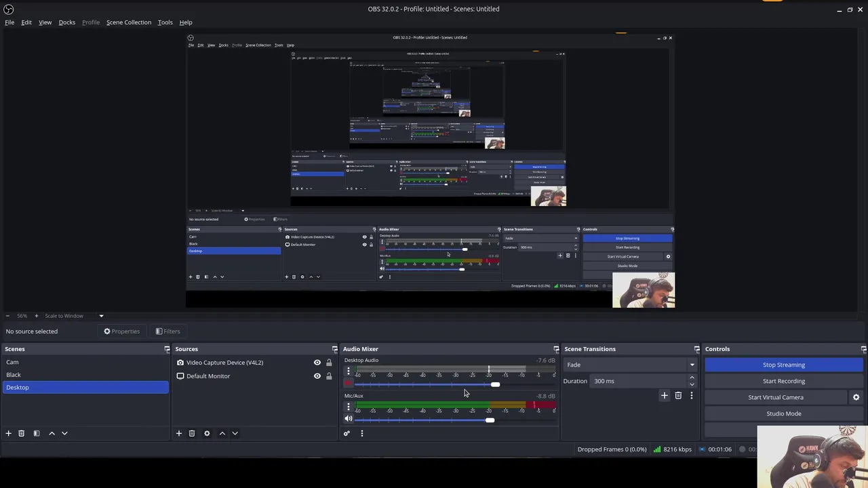
Task: Open Desktop Audio options menu
Action: (349, 371)
